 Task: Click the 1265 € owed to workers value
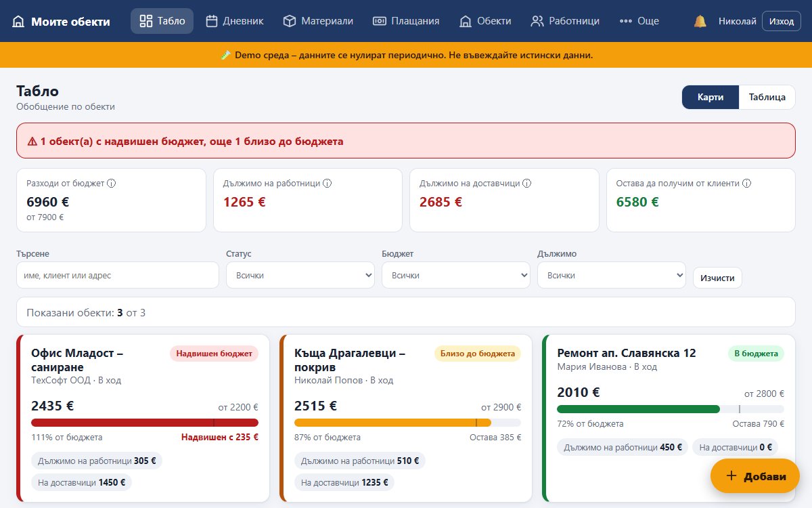(x=244, y=202)
